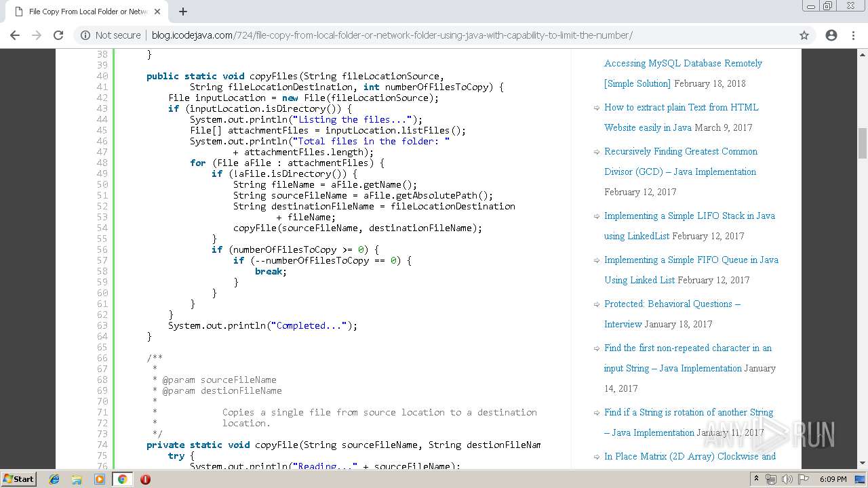868x488 pixels.
Task: Click the @param sourceFileName comment
Action: coord(219,380)
